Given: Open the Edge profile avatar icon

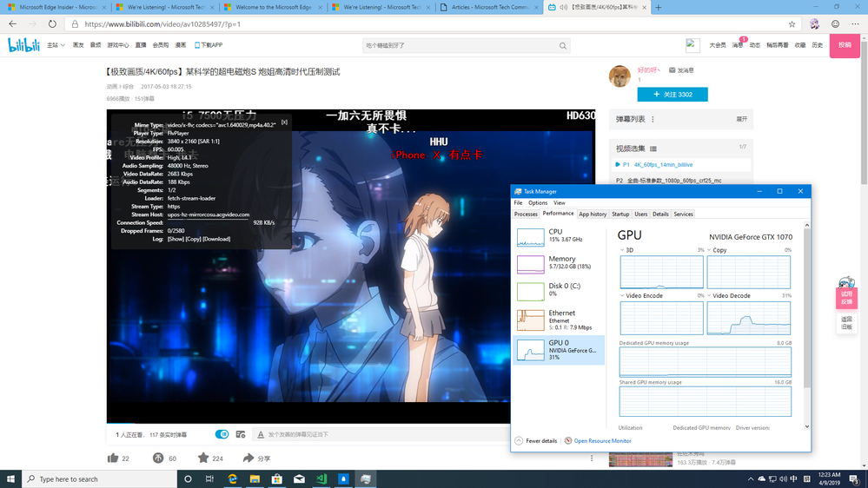Looking at the screenshot, I should 814,23.
